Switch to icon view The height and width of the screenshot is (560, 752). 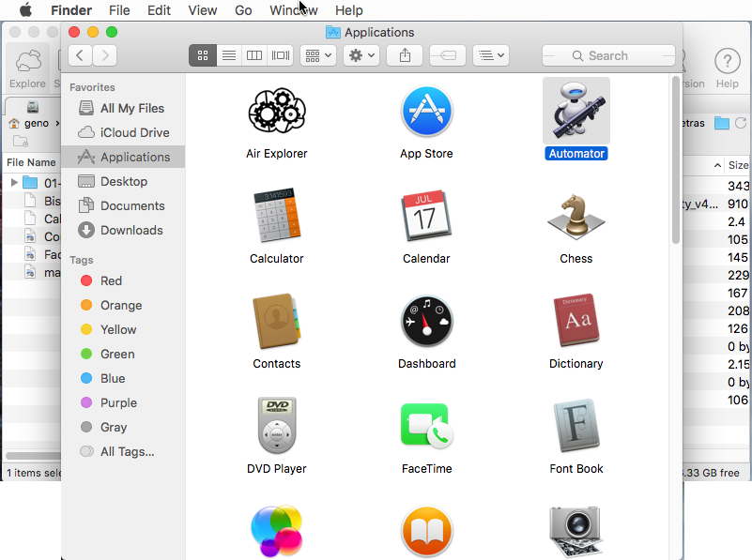[203, 55]
